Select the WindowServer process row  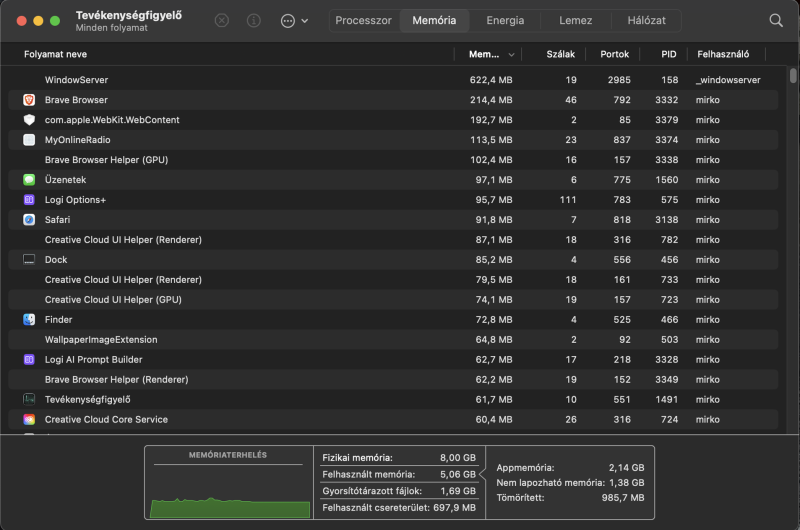click(393, 80)
